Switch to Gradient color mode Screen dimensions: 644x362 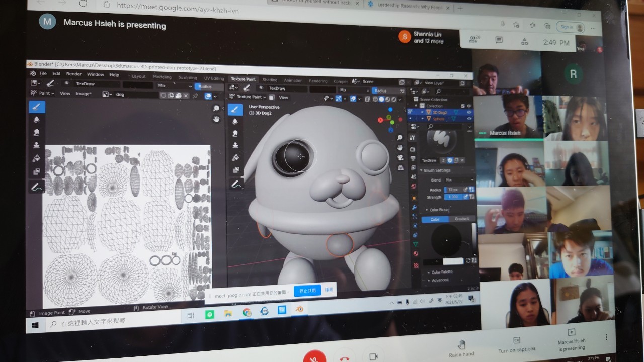461,219
